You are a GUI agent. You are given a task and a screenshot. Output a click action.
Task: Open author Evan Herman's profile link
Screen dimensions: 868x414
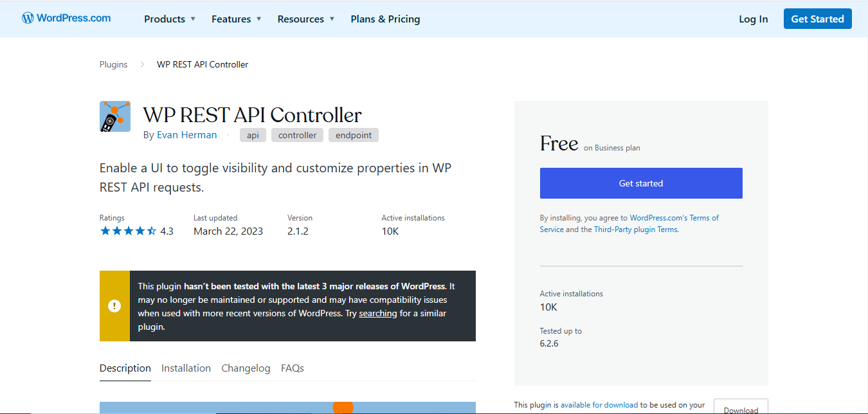click(x=186, y=135)
